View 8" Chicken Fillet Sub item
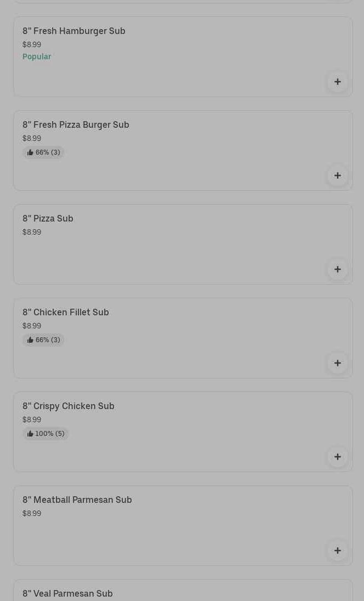Image resolution: width=364 pixels, height=601 pixels. click(66, 313)
